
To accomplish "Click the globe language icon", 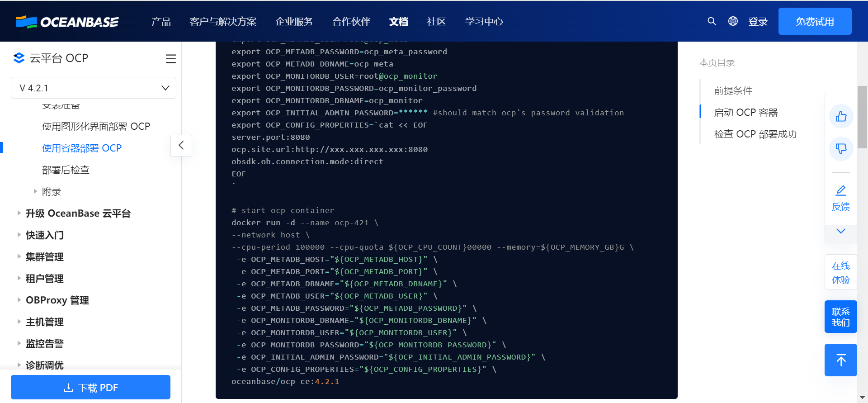I will click(x=733, y=21).
